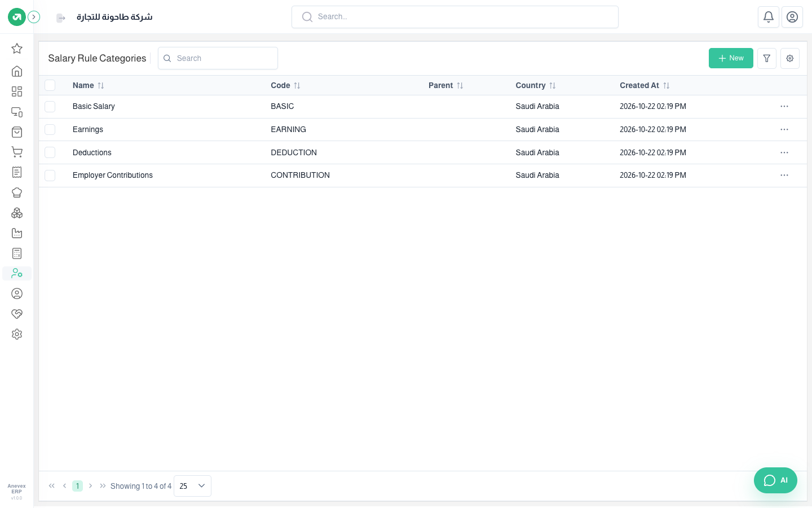Open notifications bell

pyautogui.click(x=769, y=17)
